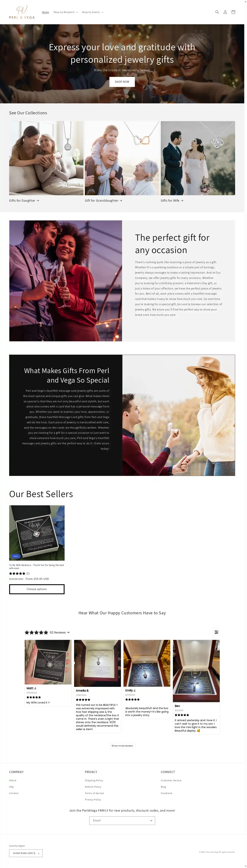The width and height of the screenshot is (247, 868).
Task: Click the account login person icon
Action: click(225, 12)
